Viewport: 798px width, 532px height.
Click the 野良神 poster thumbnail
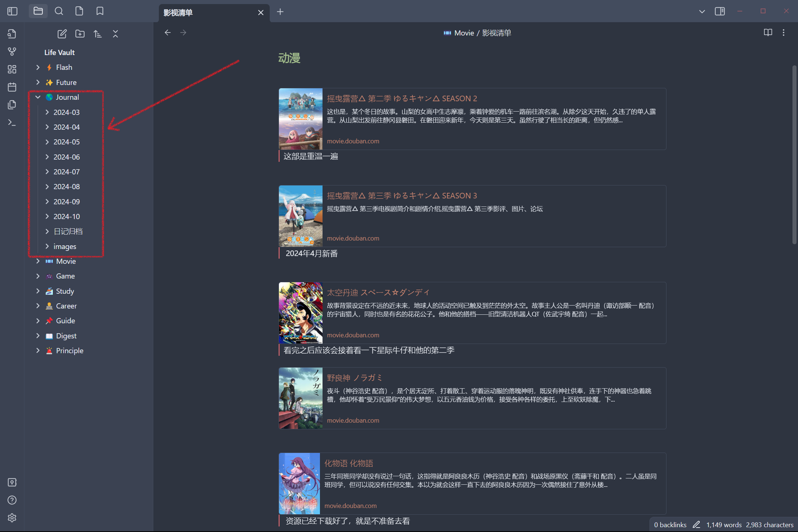point(301,398)
